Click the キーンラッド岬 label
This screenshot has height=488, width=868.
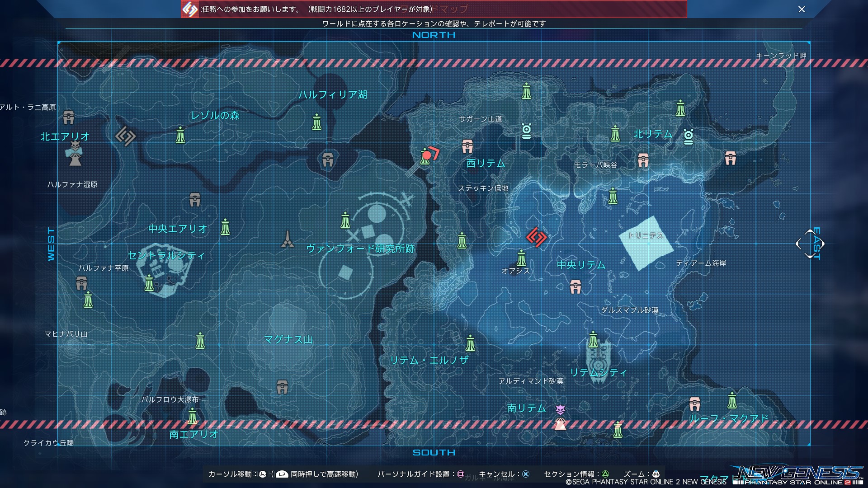(781, 56)
